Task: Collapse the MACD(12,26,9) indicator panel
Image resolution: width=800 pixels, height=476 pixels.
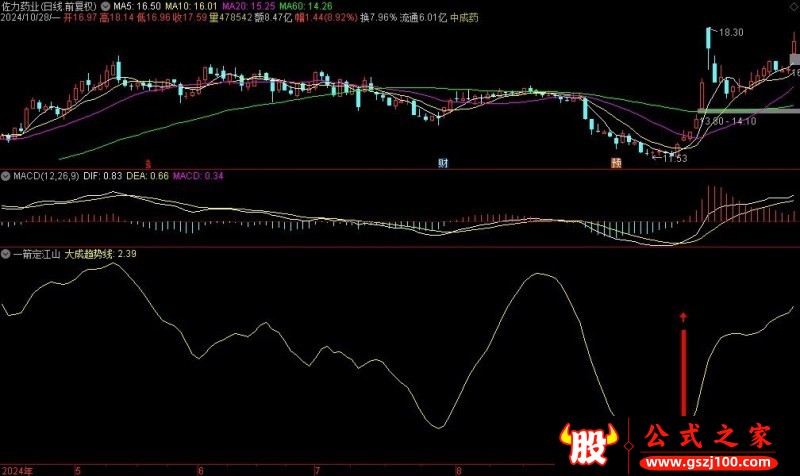Action: pyautogui.click(x=6, y=176)
